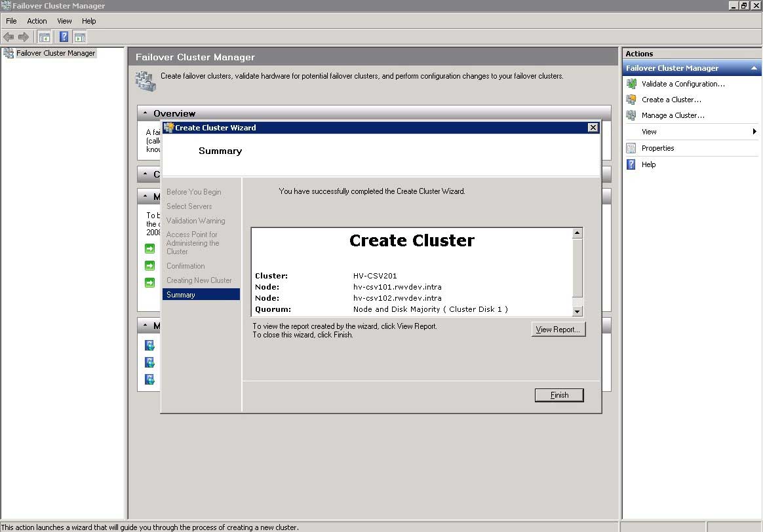Click the Confirmation wizard step
Screen dimensions: 763x532
coord(186,266)
